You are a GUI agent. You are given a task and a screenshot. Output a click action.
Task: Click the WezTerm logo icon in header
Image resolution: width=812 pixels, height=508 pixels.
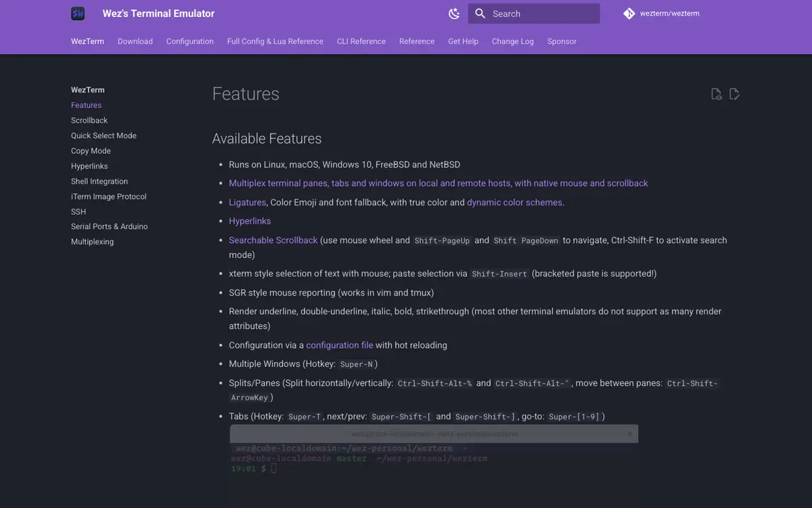click(78, 14)
